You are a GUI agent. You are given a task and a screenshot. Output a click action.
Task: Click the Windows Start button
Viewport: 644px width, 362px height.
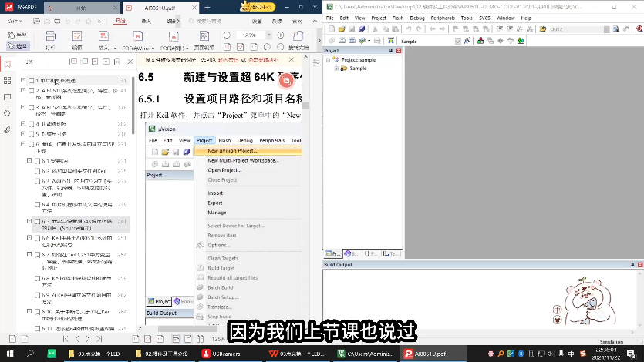[x=10, y=354]
